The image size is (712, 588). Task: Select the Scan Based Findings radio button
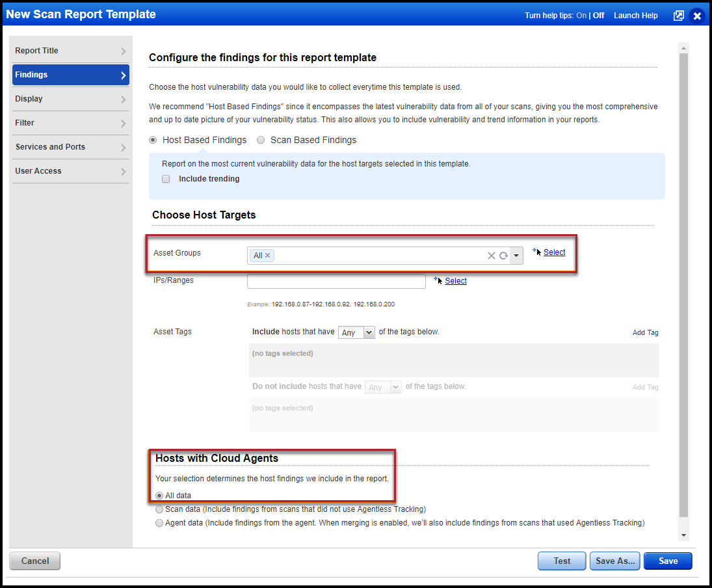pyautogui.click(x=261, y=140)
